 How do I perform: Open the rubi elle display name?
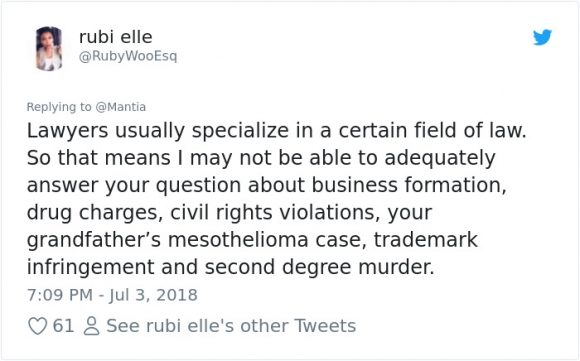coord(116,37)
